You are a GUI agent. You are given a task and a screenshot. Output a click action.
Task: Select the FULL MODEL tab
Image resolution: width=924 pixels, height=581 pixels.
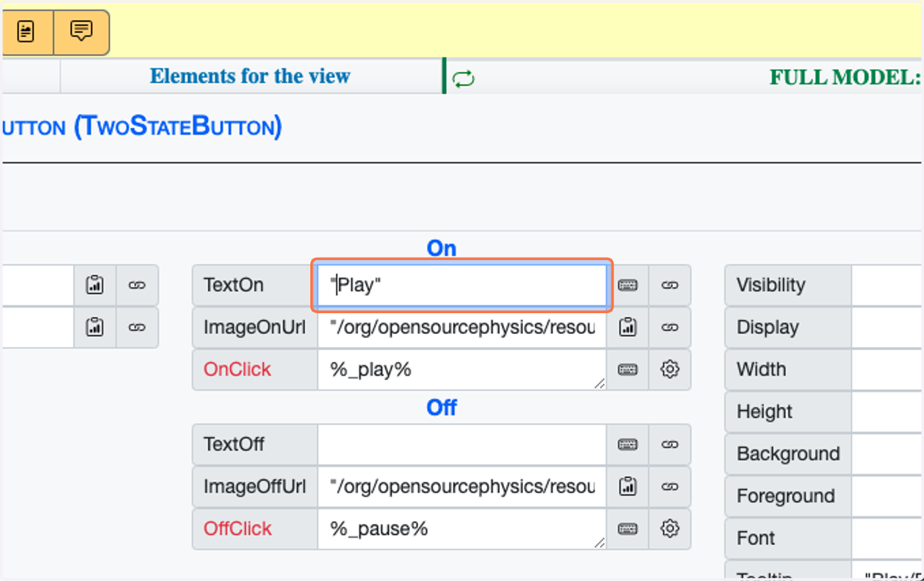coord(845,77)
